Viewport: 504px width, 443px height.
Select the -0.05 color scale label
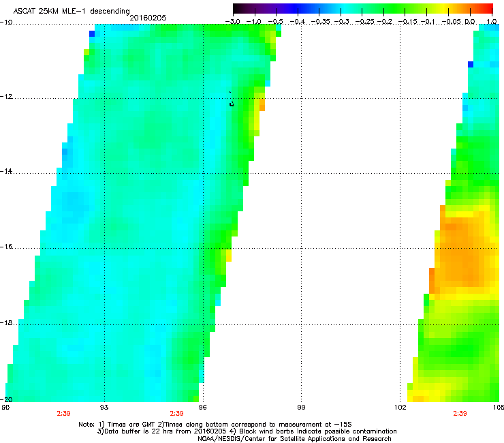coord(450,22)
